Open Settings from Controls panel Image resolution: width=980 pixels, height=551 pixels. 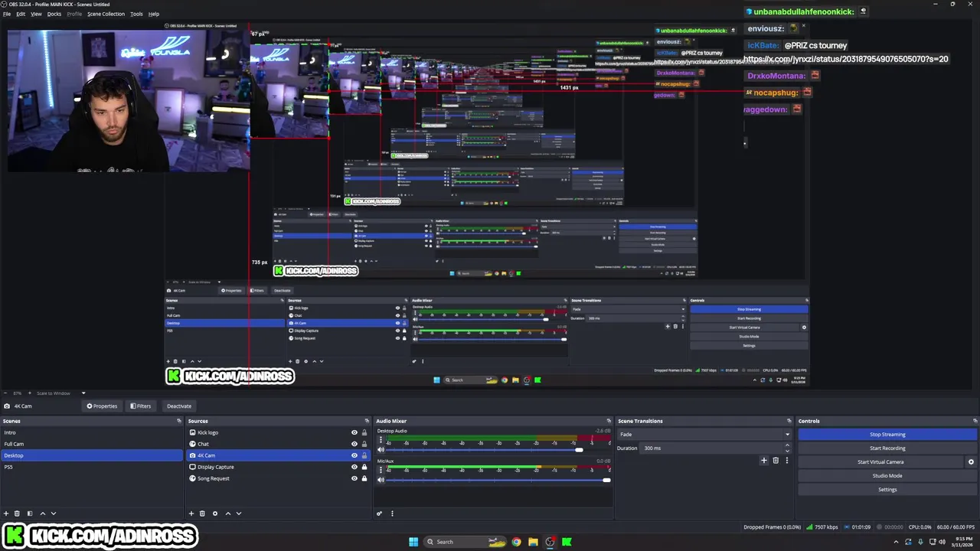point(887,490)
